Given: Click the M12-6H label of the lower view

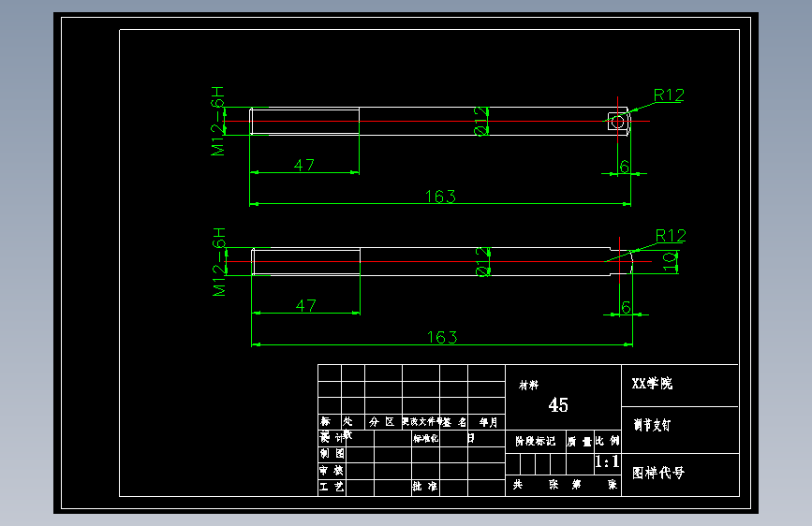Looking at the screenshot, I should pos(219,261).
